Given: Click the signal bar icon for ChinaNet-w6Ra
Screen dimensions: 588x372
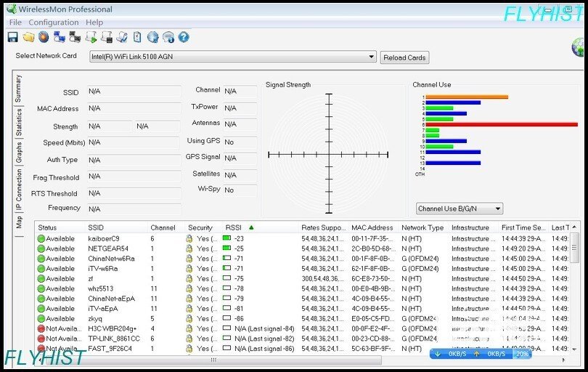Looking at the screenshot, I should (x=226, y=258).
